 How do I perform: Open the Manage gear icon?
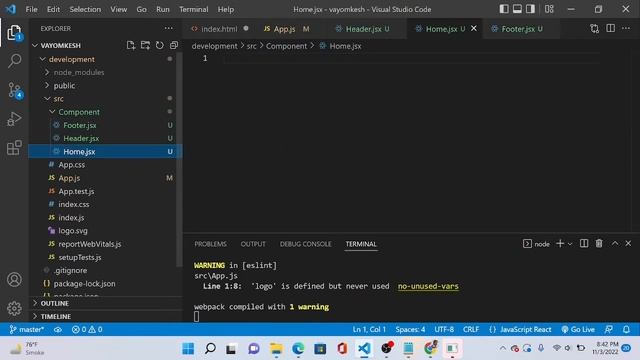click(x=14, y=308)
